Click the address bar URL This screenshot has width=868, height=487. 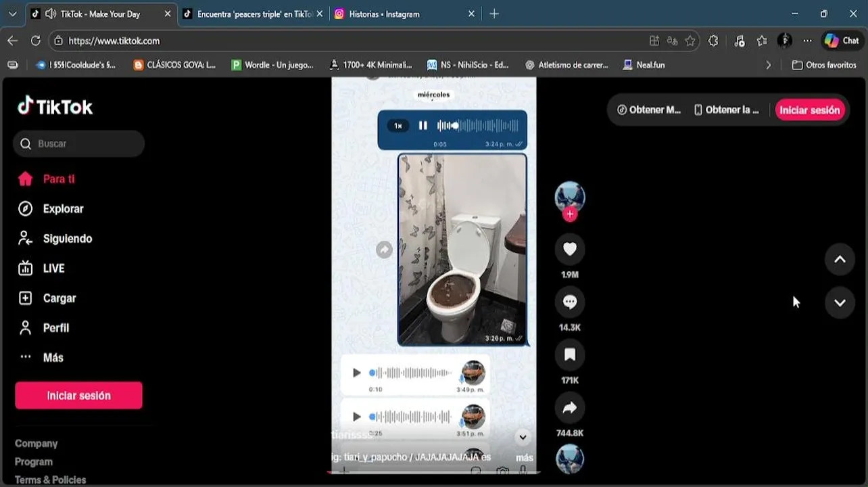[114, 41]
